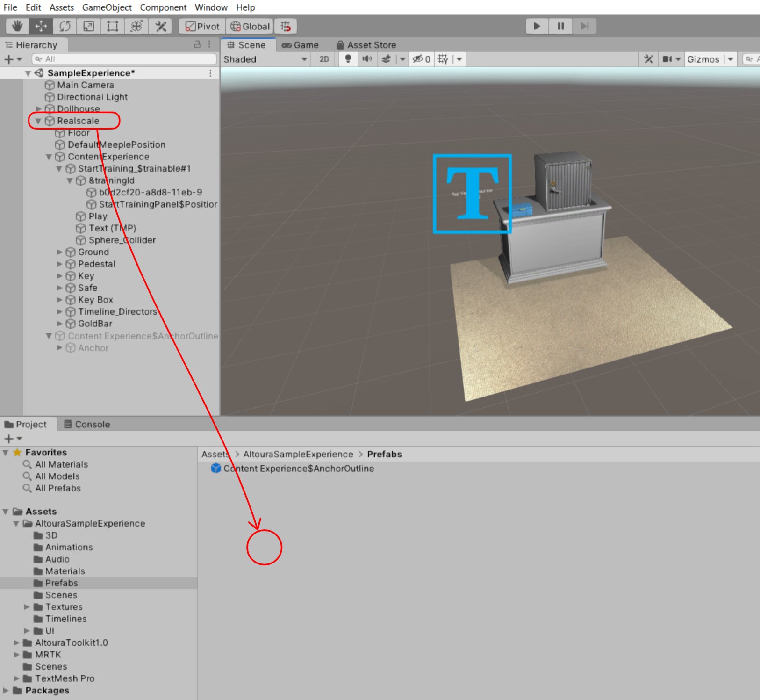Open grid settings dropdown arrow
760x700 pixels.
459,59
